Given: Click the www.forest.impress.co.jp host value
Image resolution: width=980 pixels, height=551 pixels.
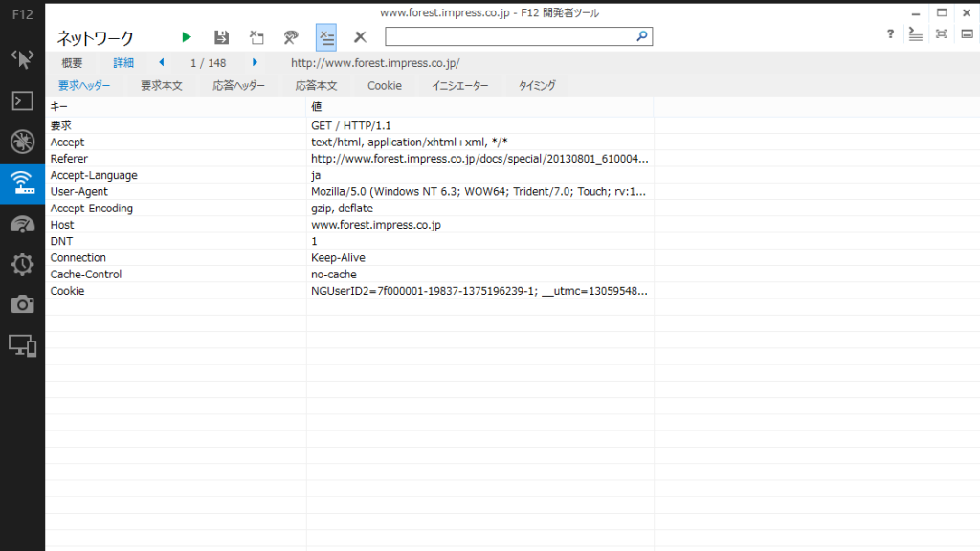Looking at the screenshot, I should click(375, 225).
